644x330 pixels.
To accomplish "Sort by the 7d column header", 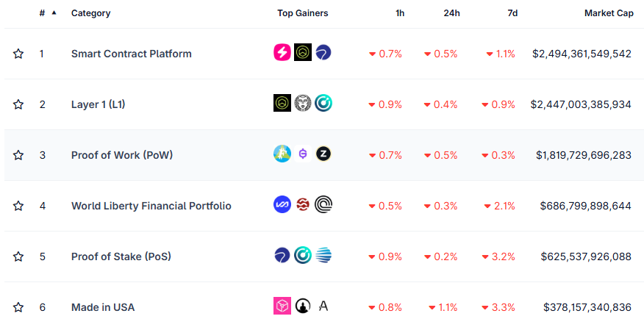I will coord(512,13).
